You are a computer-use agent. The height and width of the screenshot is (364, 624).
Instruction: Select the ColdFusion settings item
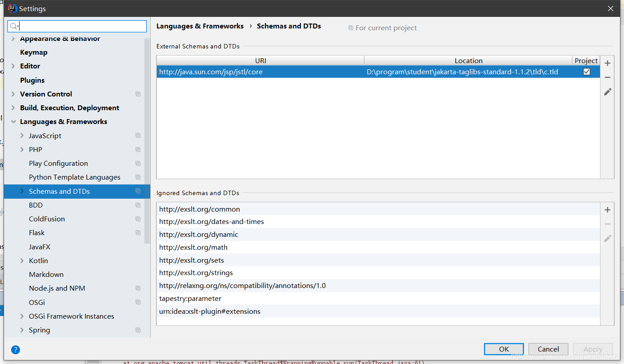pos(47,219)
